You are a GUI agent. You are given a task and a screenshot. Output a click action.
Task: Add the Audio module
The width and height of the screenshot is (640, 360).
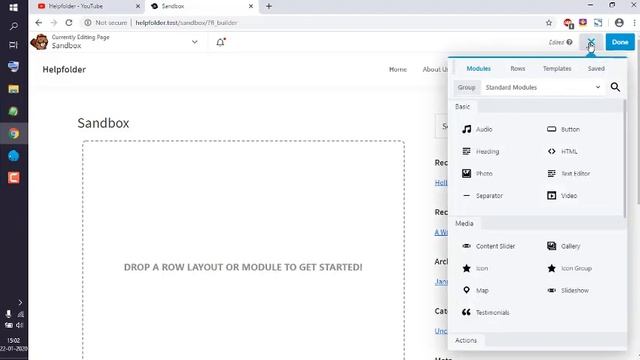[x=477, y=129]
